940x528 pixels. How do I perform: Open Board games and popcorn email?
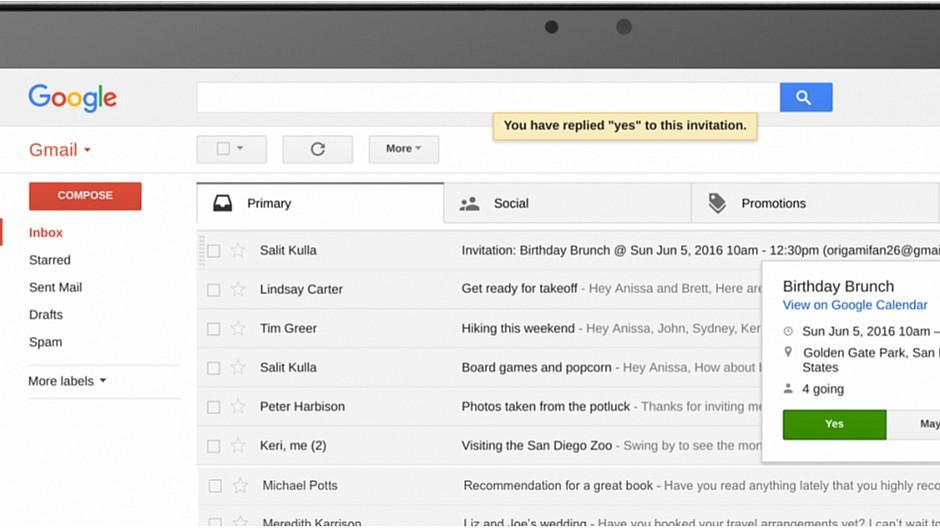click(x=537, y=367)
